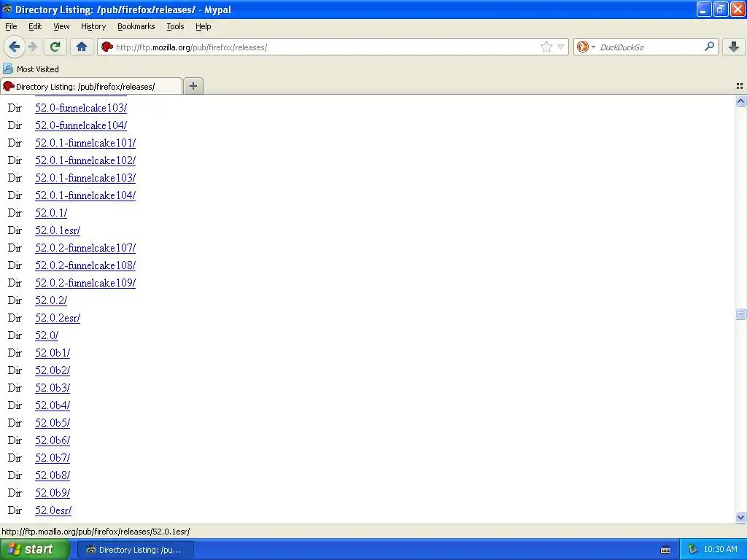Open the 52.0b5/ directory link

(x=53, y=423)
